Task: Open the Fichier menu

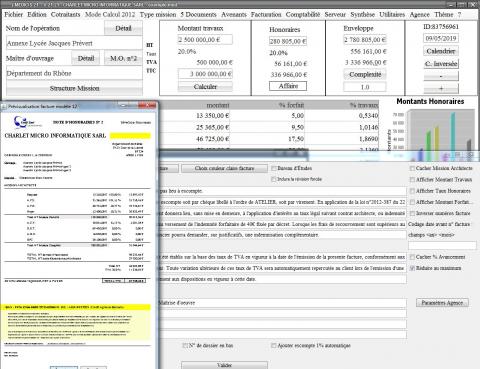Action: coord(13,14)
